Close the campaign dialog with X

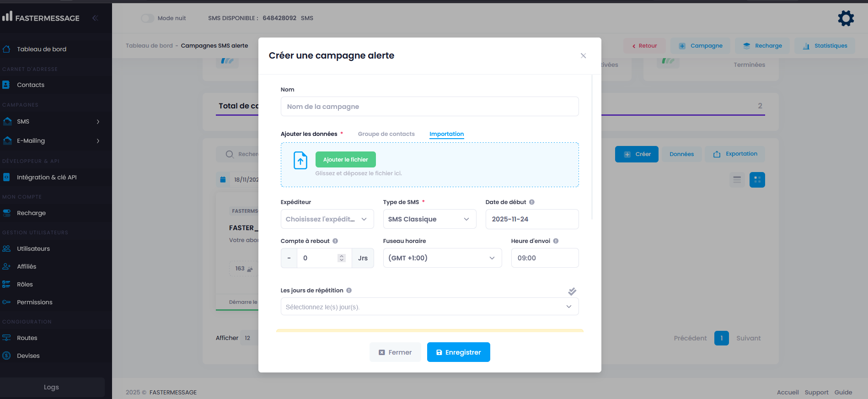tap(583, 56)
